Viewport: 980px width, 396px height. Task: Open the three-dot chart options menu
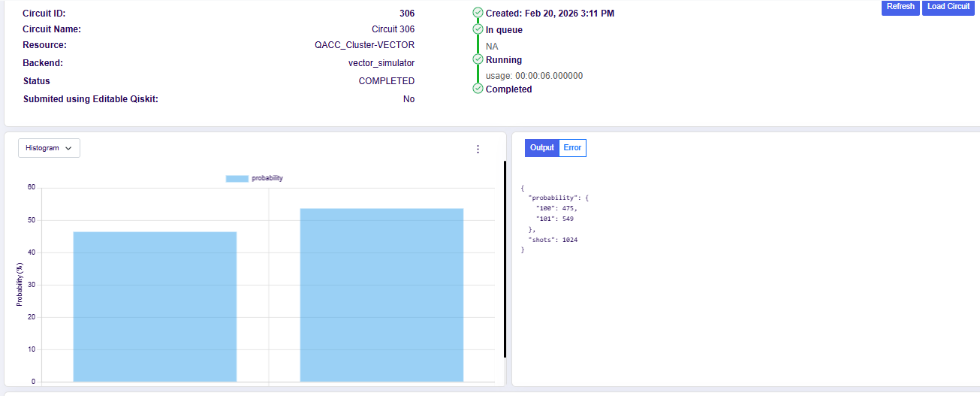coord(478,150)
